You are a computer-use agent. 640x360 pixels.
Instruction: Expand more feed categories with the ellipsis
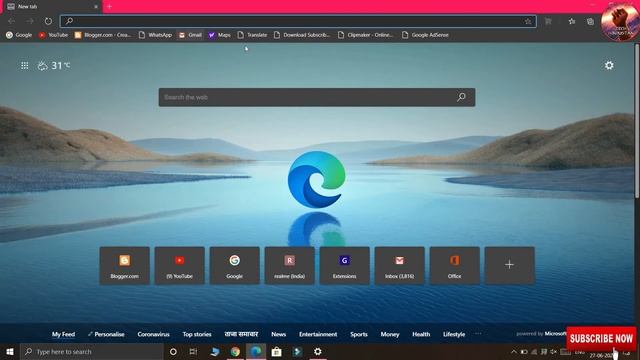pyautogui.click(x=478, y=334)
